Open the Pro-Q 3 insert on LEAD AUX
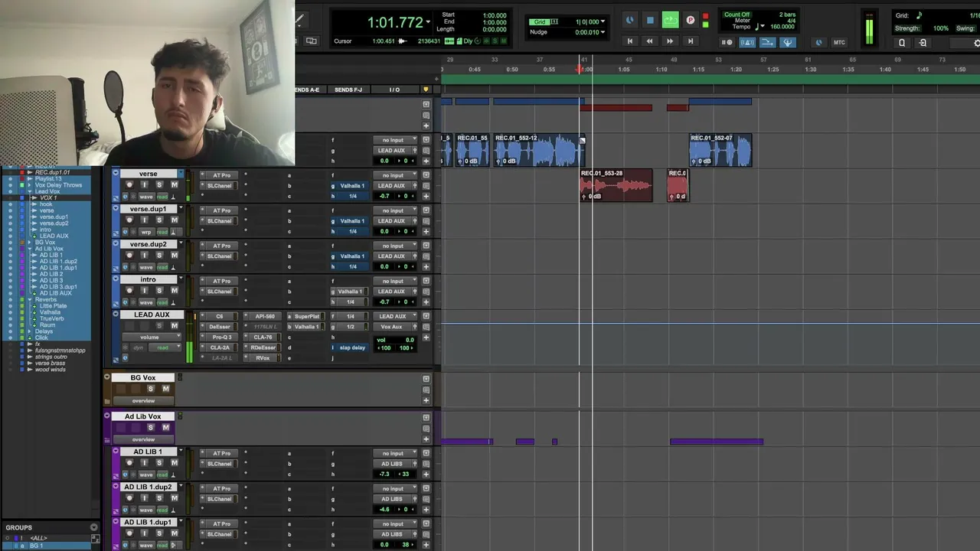 pos(220,337)
